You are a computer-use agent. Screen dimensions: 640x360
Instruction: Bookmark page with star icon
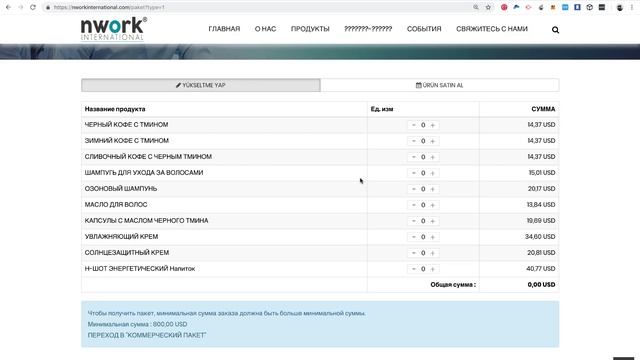tap(488, 7)
